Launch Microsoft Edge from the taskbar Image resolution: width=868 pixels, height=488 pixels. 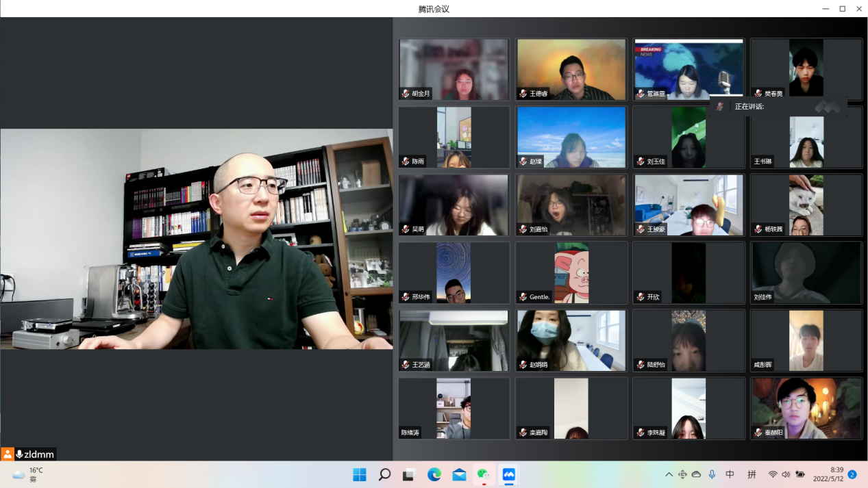coord(434,474)
